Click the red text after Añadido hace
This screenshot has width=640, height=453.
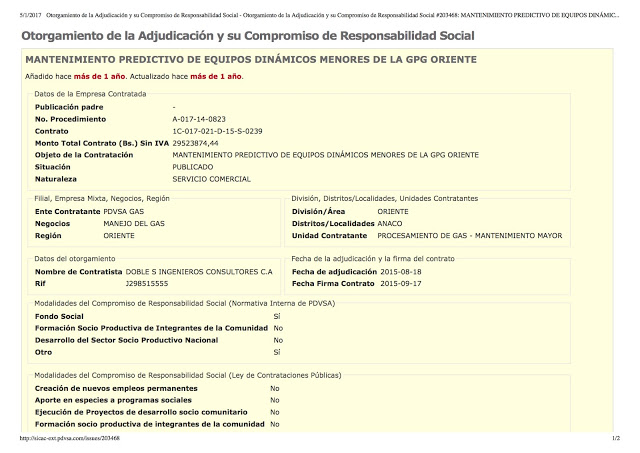coord(96,77)
